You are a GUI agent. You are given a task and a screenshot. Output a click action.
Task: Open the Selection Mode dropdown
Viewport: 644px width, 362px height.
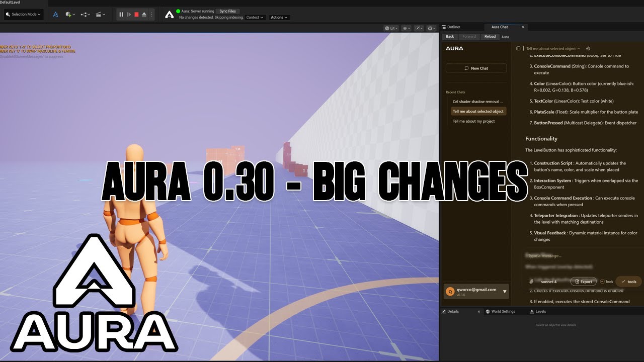(23, 15)
